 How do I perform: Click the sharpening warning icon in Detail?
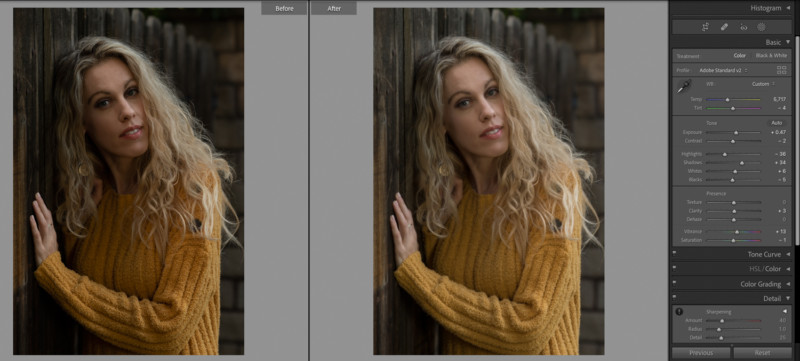pos(679,312)
